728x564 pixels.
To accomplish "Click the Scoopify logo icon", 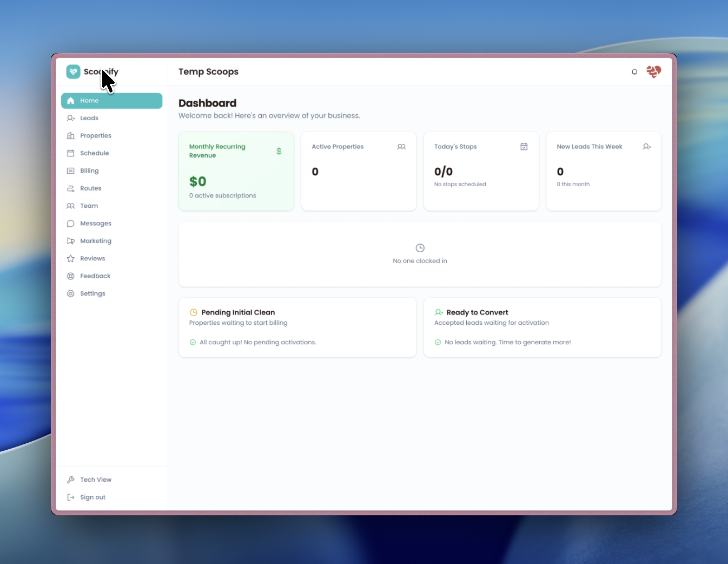I will tap(73, 71).
